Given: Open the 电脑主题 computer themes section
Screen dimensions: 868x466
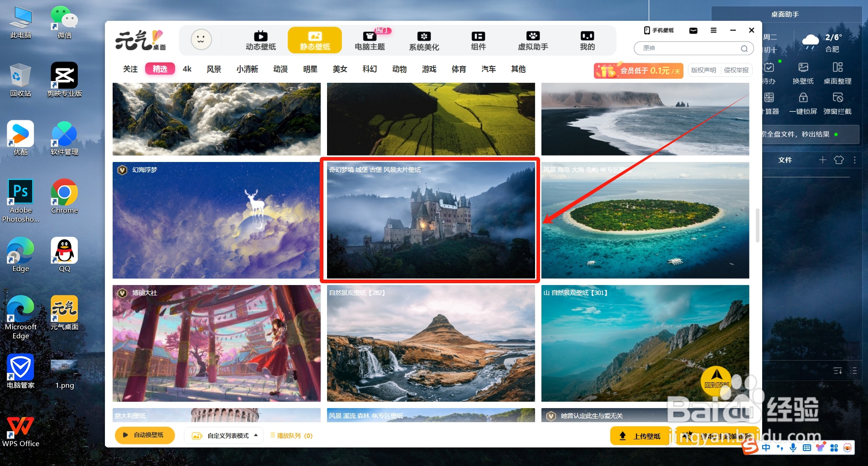Looking at the screenshot, I should (370, 40).
